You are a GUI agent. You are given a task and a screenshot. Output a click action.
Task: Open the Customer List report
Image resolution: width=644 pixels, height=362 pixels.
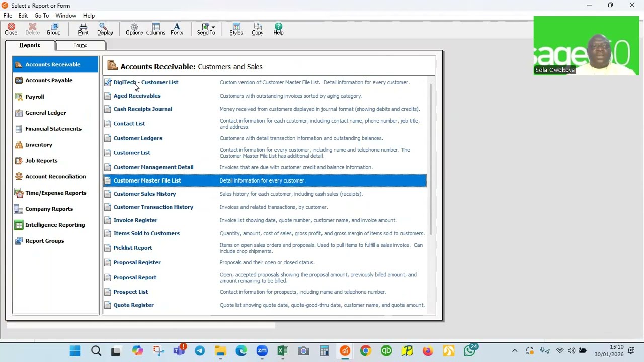132,152
